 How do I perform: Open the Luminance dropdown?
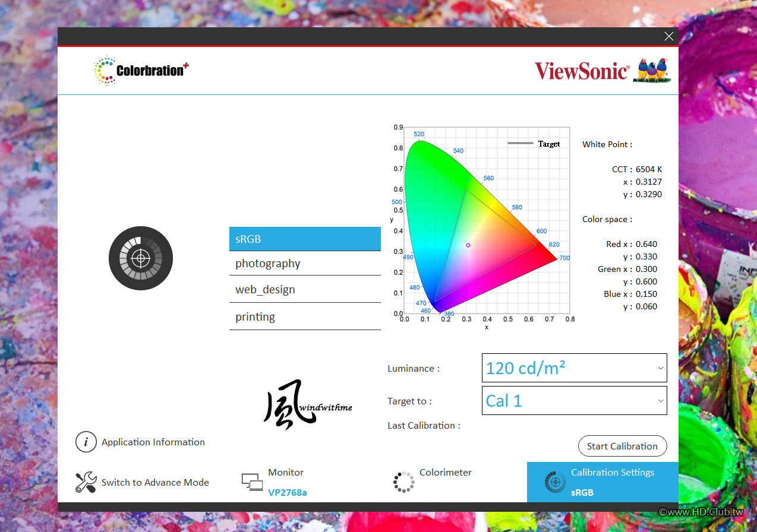pos(574,368)
